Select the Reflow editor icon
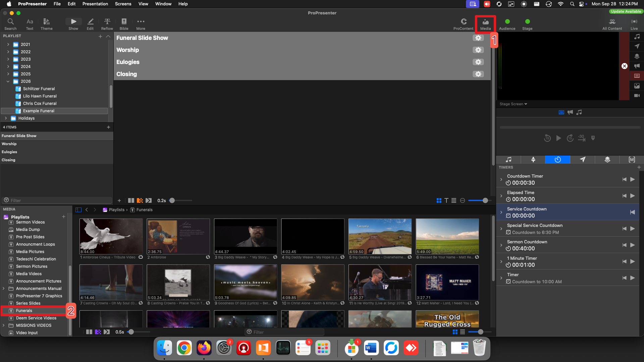Viewport: 644px width, 362px height. [x=107, y=24]
